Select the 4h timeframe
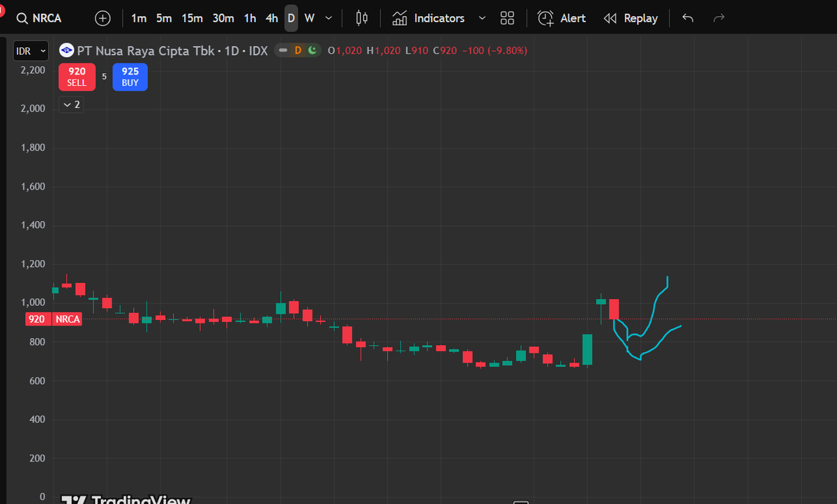 pyautogui.click(x=272, y=18)
